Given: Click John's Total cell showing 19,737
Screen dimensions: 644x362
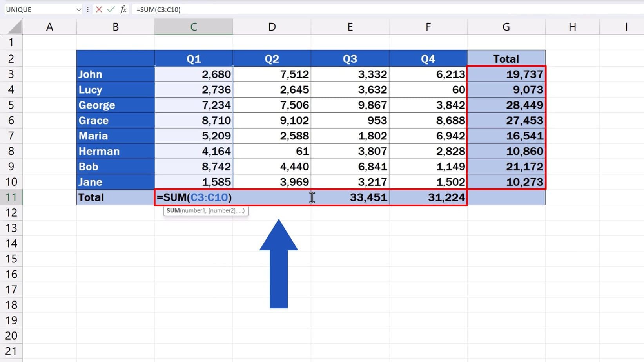Looking at the screenshot, I should (506, 74).
